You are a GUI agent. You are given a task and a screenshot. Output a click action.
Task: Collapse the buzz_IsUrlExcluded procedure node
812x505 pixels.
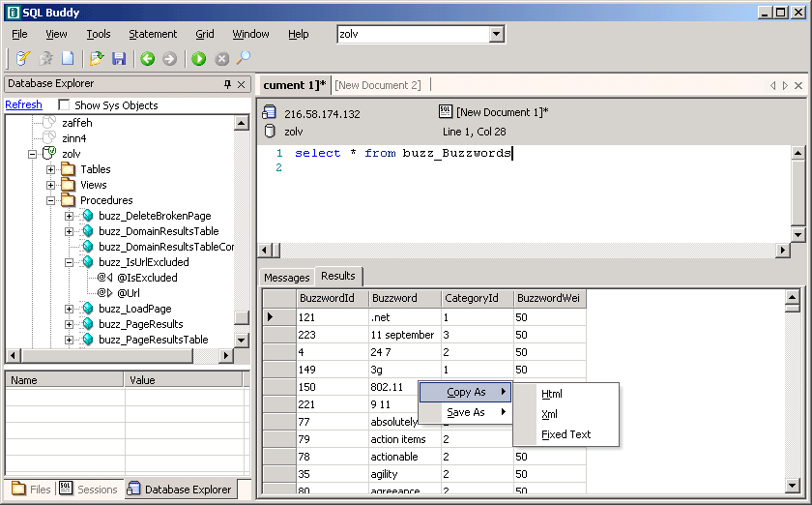70,262
